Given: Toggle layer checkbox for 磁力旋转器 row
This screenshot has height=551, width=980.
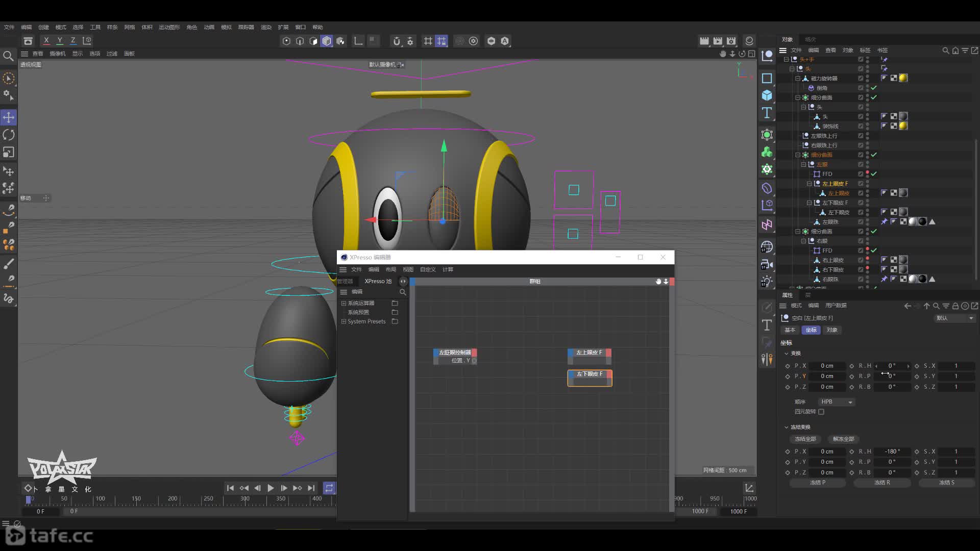Looking at the screenshot, I should point(860,79).
